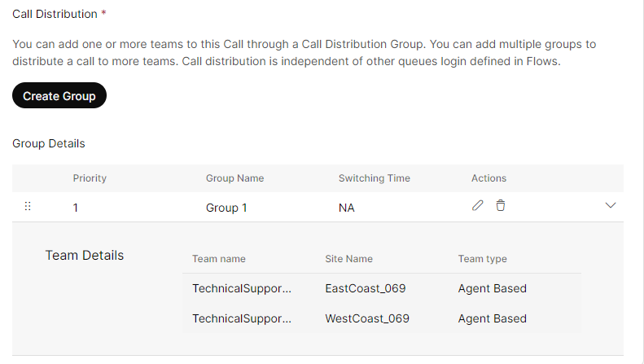Click the WestCoast_069 site name
Screen dimensions: 644x364
(367, 318)
